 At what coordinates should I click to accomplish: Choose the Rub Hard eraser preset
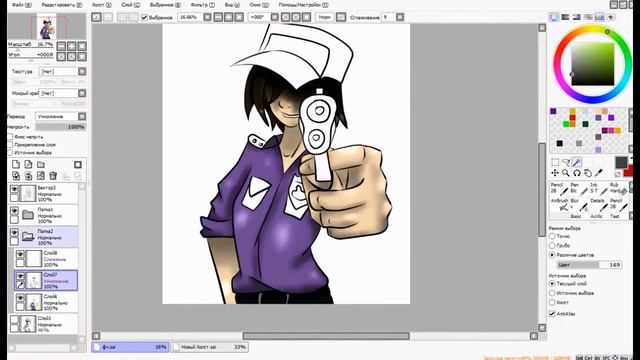point(618,189)
